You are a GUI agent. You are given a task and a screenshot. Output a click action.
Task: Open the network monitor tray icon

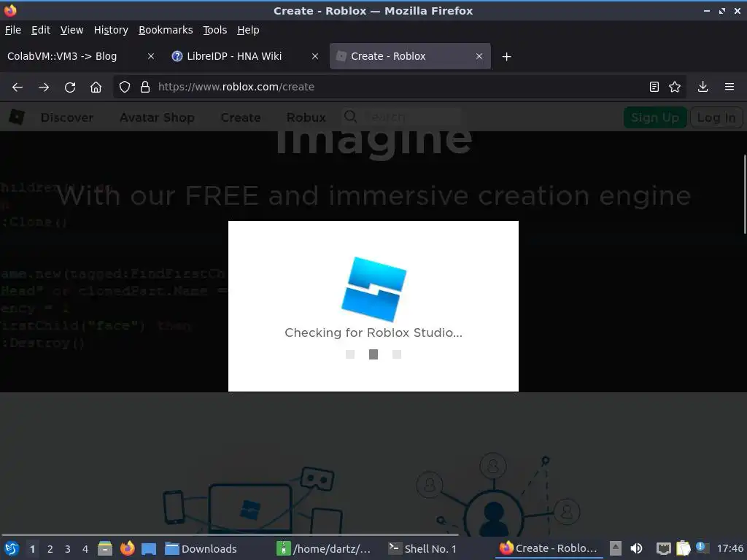(663, 548)
